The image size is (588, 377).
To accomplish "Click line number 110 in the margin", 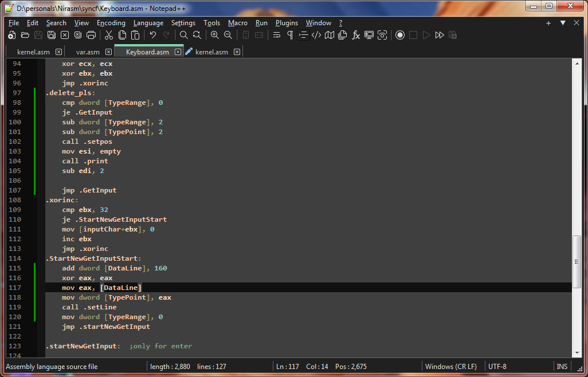I will 15,219.
